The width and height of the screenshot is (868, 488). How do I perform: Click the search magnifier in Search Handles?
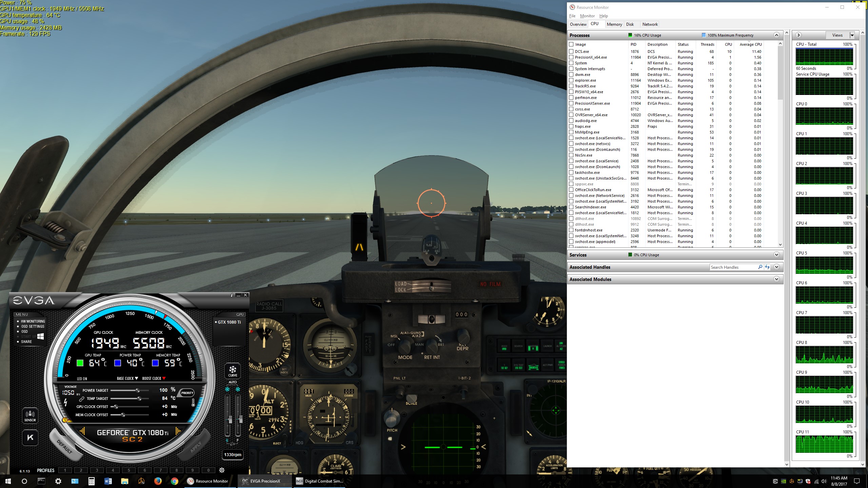coord(760,267)
